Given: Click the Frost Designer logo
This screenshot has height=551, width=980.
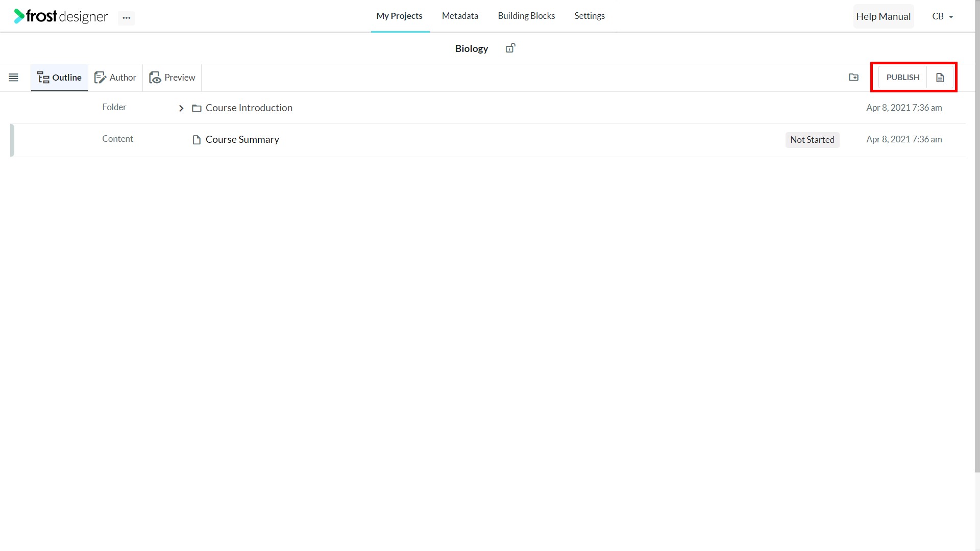Looking at the screenshot, I should pos(61,16).
